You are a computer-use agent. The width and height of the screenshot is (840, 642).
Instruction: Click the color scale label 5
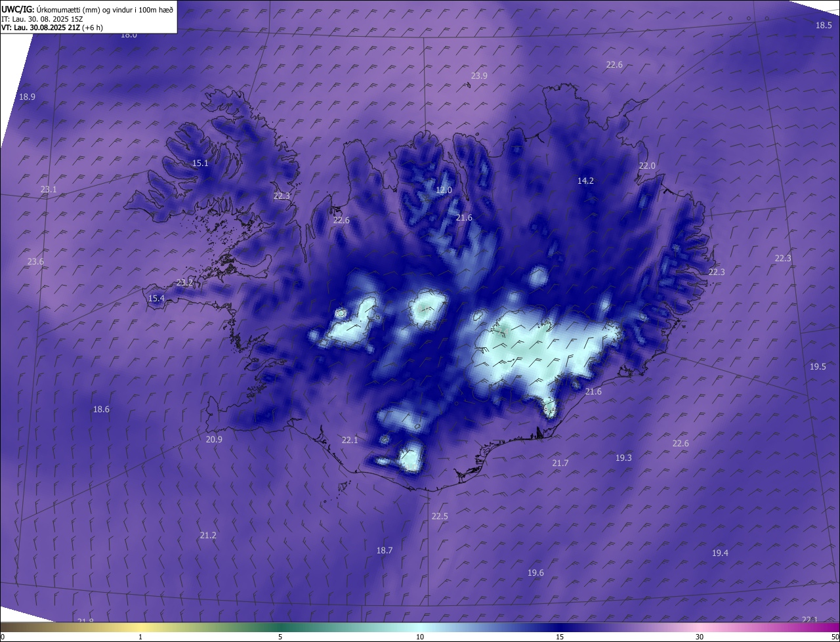(x=280, y=637)
